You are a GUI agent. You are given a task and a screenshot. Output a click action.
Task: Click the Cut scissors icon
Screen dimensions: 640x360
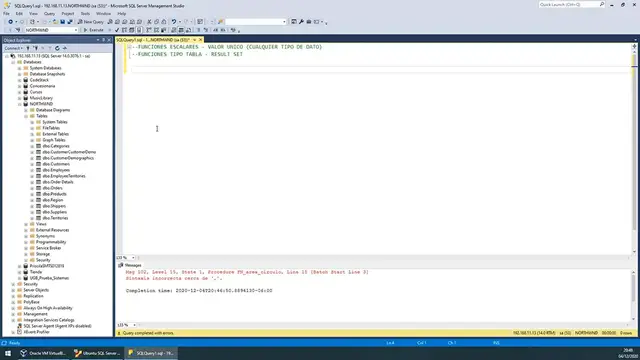149,22
